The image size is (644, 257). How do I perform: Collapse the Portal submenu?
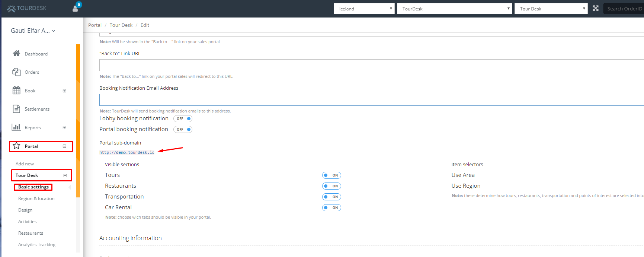pos(64,146)
